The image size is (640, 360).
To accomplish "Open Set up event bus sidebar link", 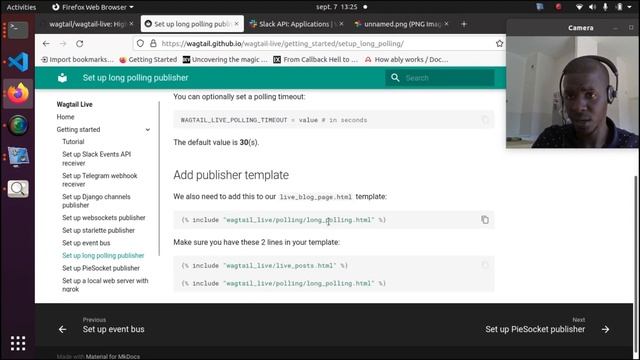I will click(x=86, y=243).
